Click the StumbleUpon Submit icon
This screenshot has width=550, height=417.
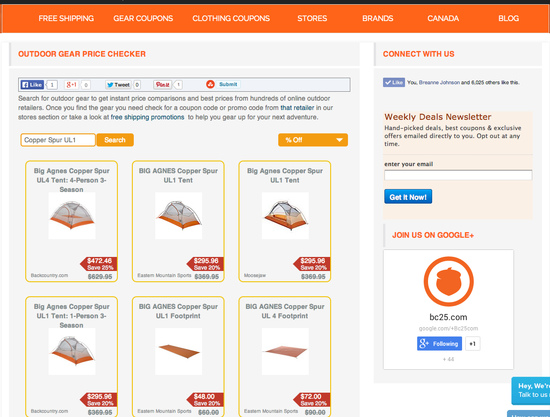point(210,84)
